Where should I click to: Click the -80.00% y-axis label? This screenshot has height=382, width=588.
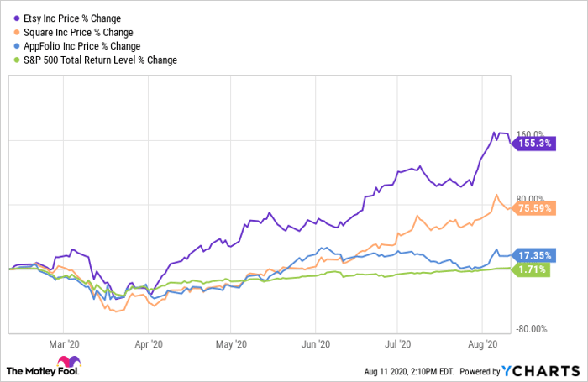coord(531,328)
